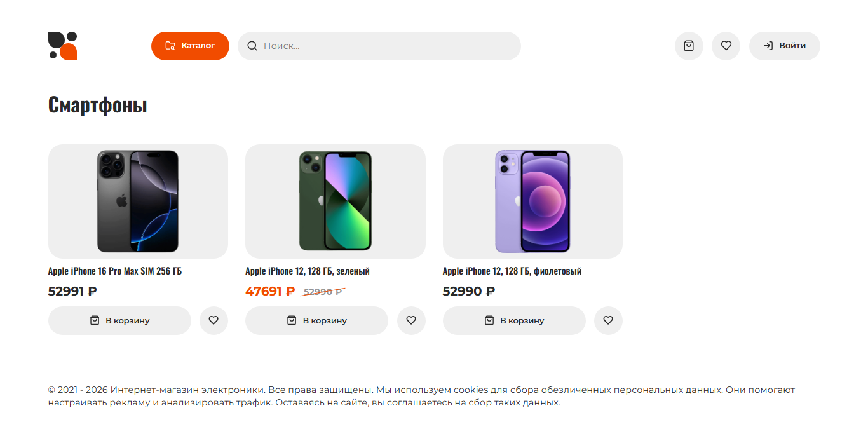Viewport: 868px width, 429px height.
Task: Focus the Поиск search field
Action: point(388,46)
